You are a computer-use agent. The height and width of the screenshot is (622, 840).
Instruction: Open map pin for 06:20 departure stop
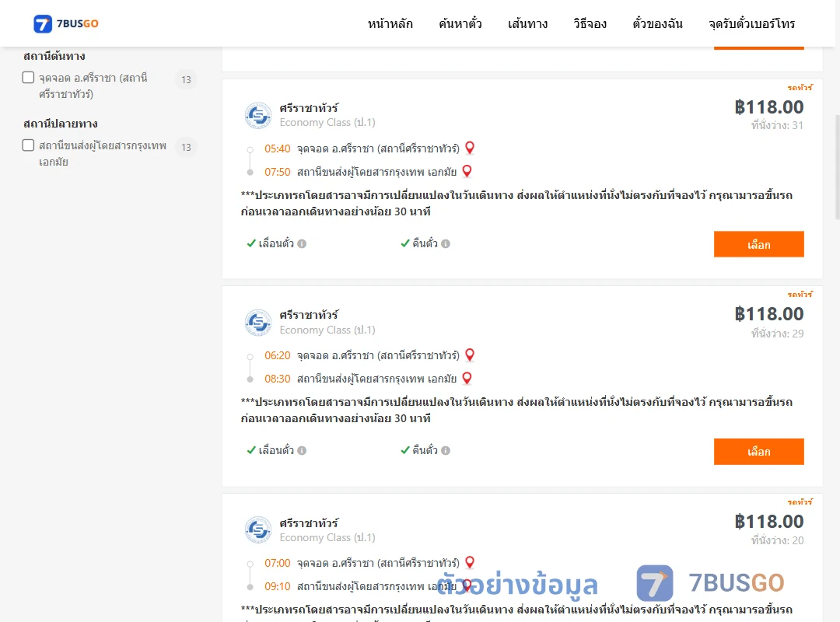click(470, 355)
